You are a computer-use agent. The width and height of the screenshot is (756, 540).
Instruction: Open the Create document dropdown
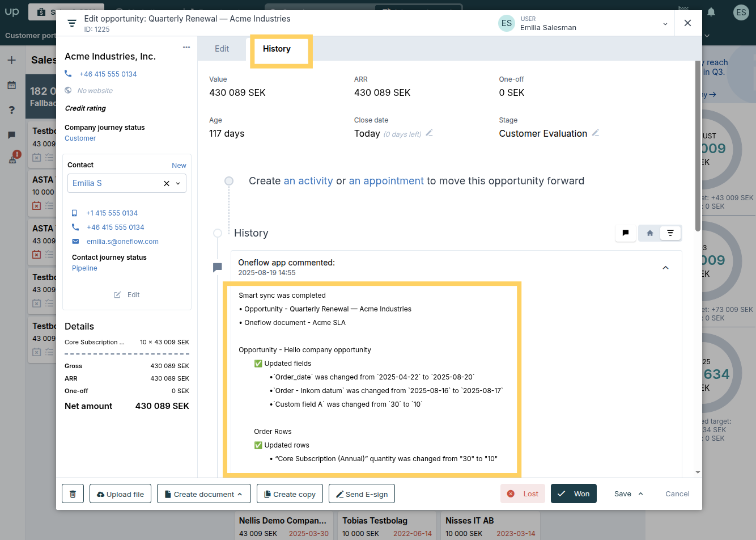[x=204, y=493]
